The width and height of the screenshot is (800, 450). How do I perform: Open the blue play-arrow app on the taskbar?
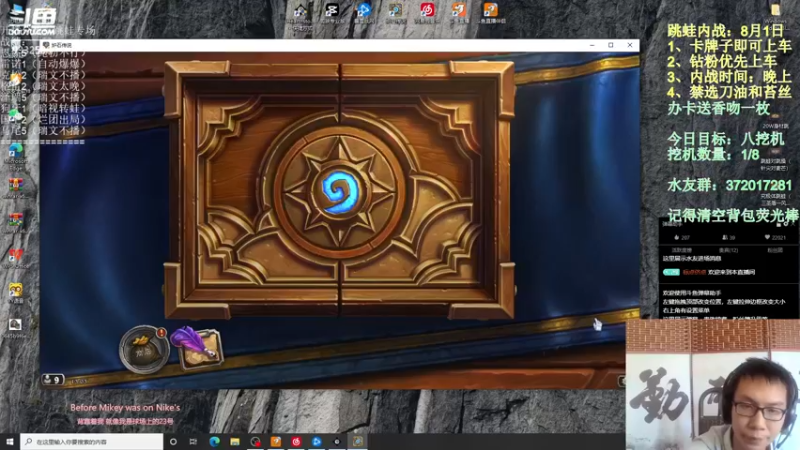pos(316,441)
